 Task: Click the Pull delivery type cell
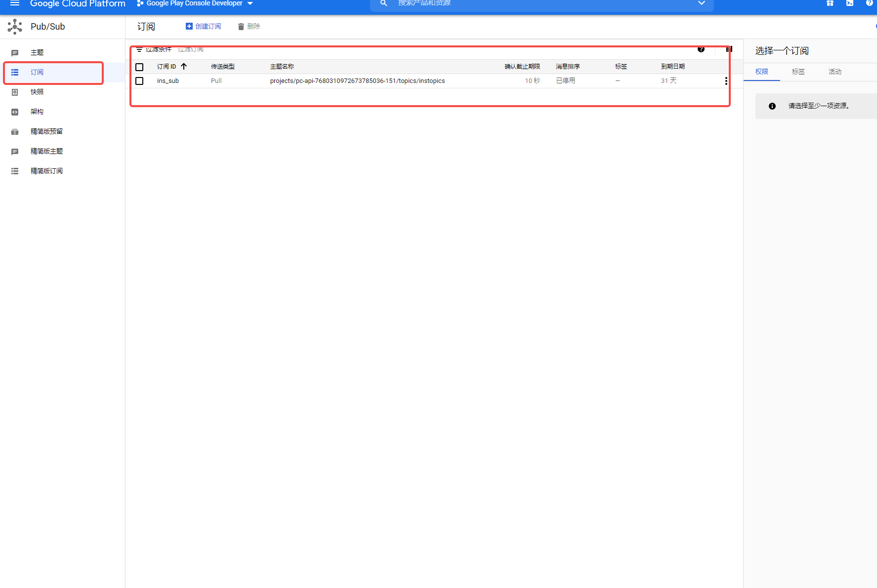point(216,81)
